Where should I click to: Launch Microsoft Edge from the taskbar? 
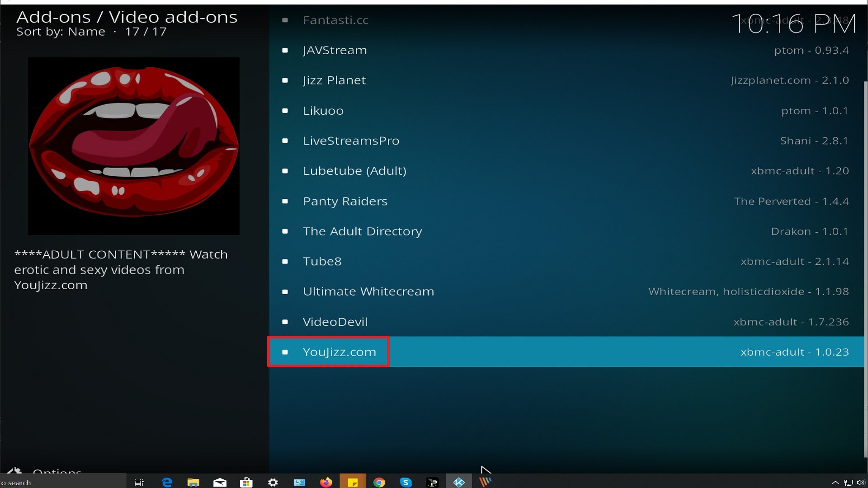click(167, 482)
